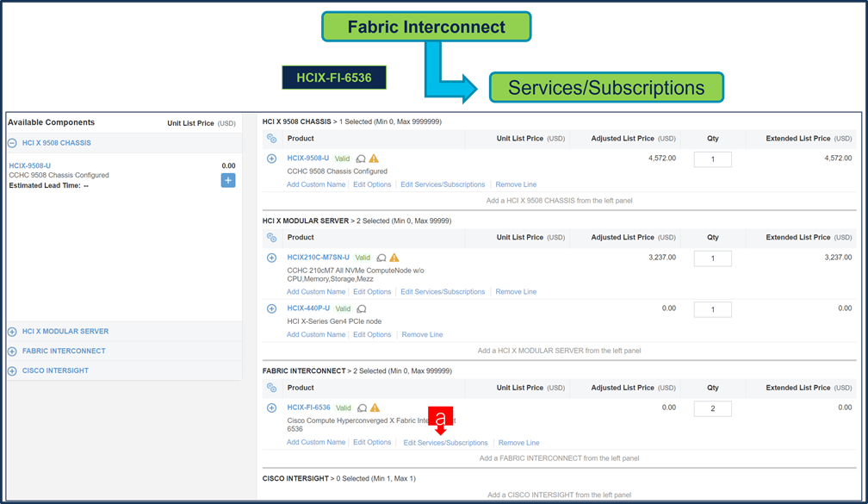Click the warning triangle next to HCIX-9508-U
The height and width of the screenshot is (504, 868).
375,159
